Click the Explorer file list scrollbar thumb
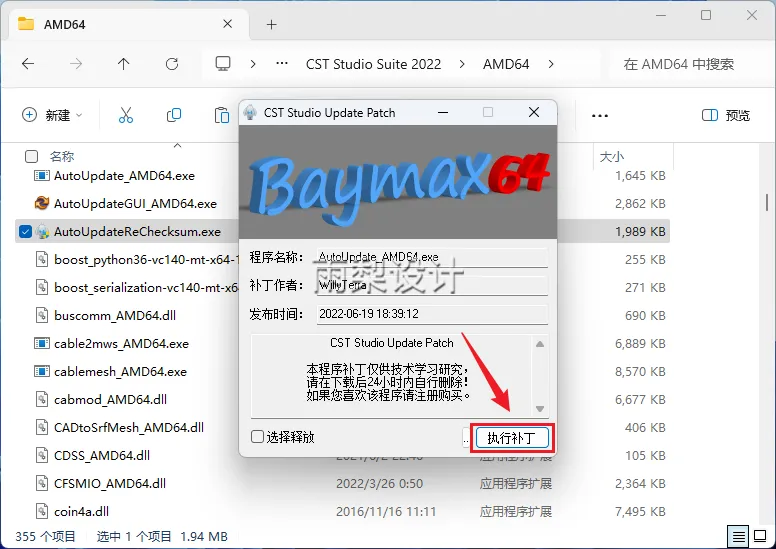This screenshot has width=776, height=549. 767,202
